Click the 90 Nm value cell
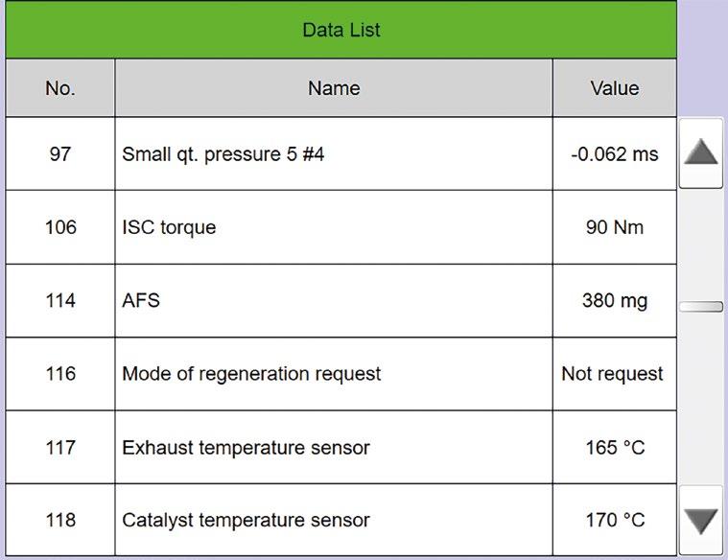 point(614,227)
